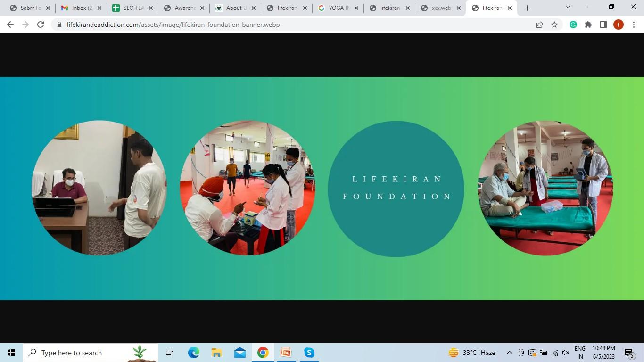Click the forward navigation arrow
This screenshot has height=362, width=644.
click(25, 25)
